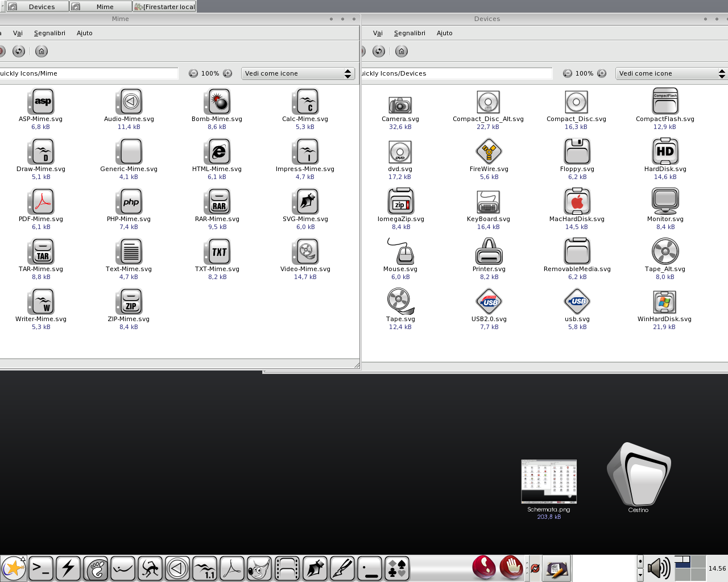Open the filmstrip video dock icon
Viewport: 728px width, 582px height.
coord(287,568)
